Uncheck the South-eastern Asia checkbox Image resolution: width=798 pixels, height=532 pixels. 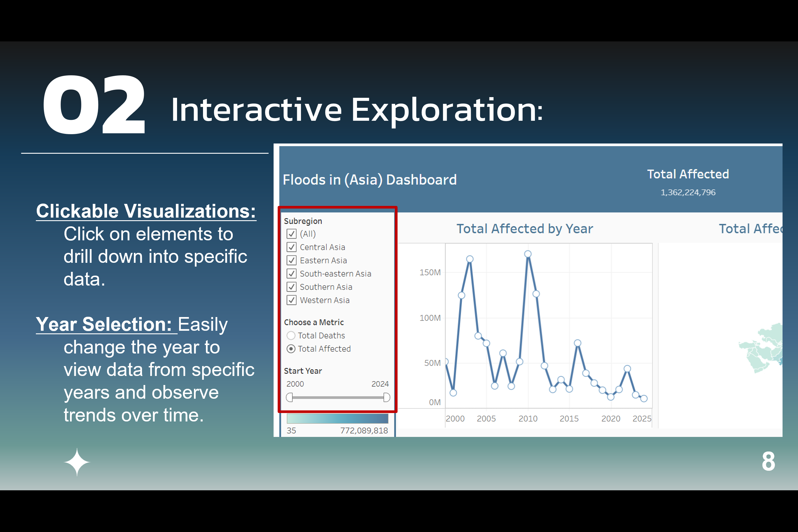pos(291,274)
